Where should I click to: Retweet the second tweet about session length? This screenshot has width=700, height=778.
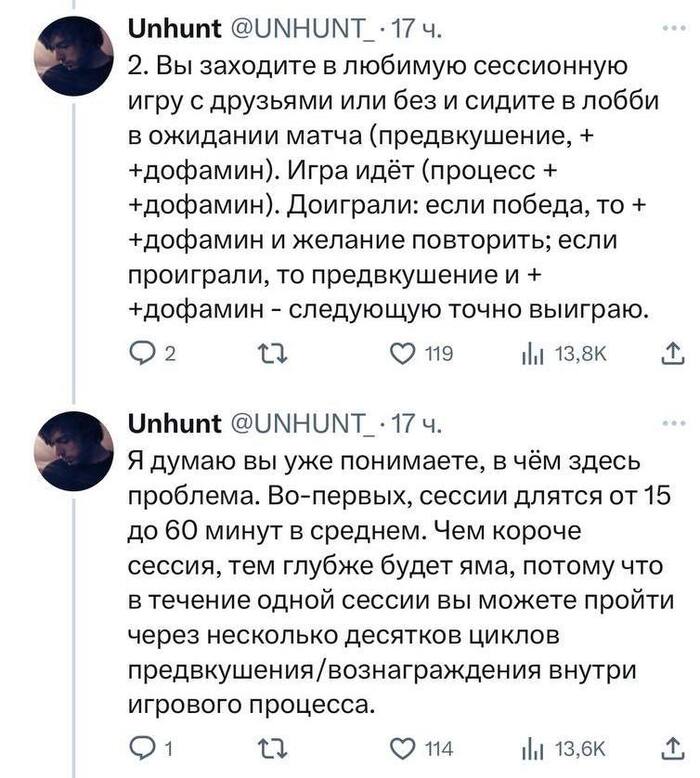pyautogui.click(x=269, y=748)
